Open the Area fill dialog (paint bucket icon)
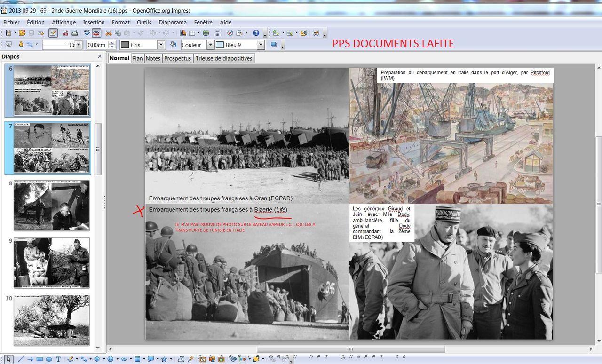The width and height of the screenshot is (602, 364). coord(173,45)
